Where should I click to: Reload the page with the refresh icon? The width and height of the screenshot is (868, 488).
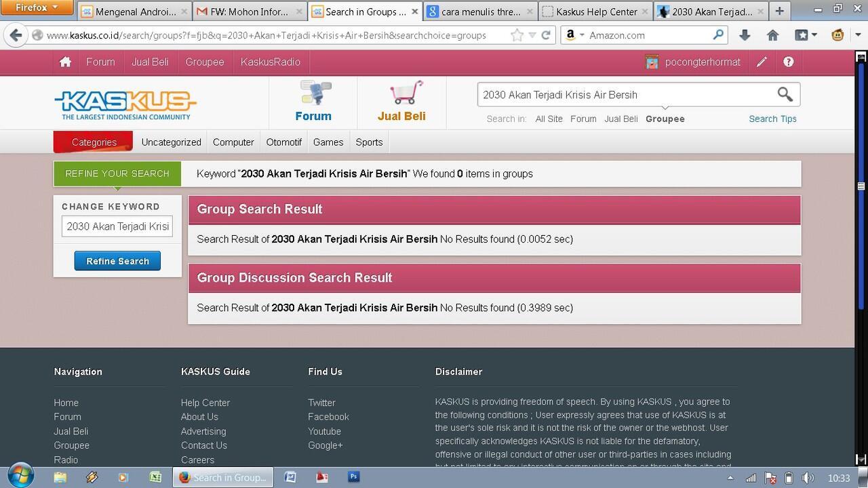coord(545,35)
